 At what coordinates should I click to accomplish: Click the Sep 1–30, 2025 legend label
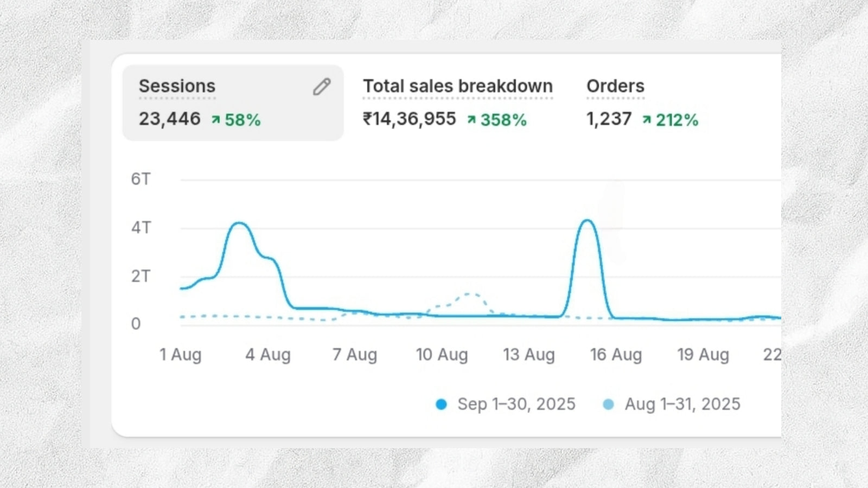pos(516,404)
